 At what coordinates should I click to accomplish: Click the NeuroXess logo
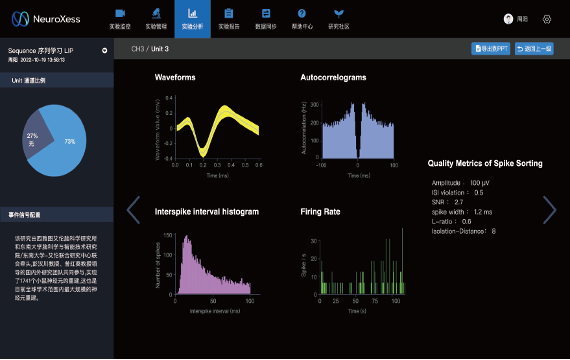coord(46,19)
